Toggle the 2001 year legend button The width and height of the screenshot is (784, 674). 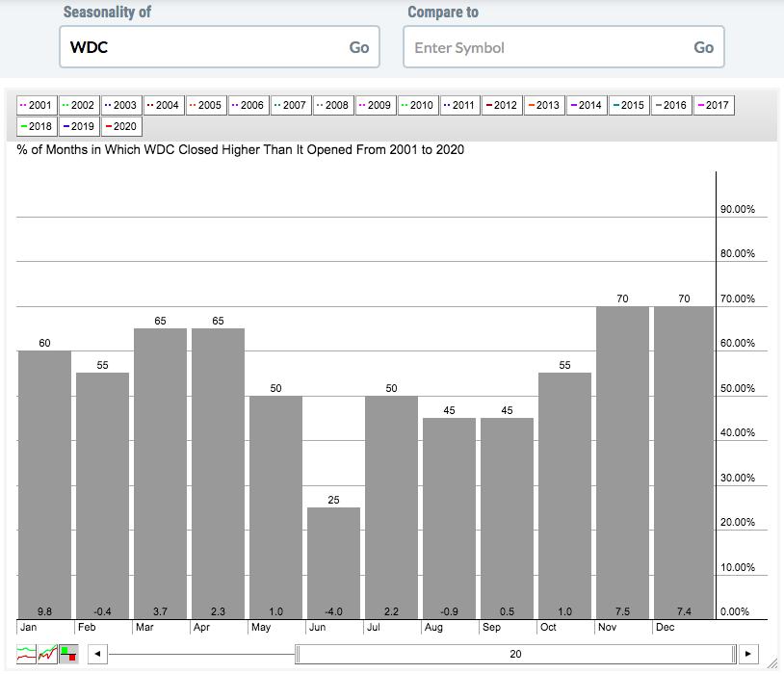pyautogui.click(x=36, y=105)
